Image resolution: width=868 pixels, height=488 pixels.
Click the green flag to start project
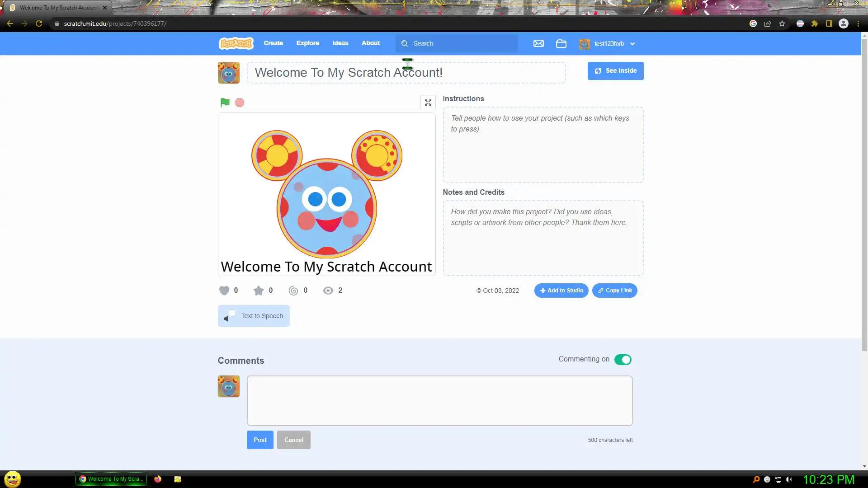point(225,103)
